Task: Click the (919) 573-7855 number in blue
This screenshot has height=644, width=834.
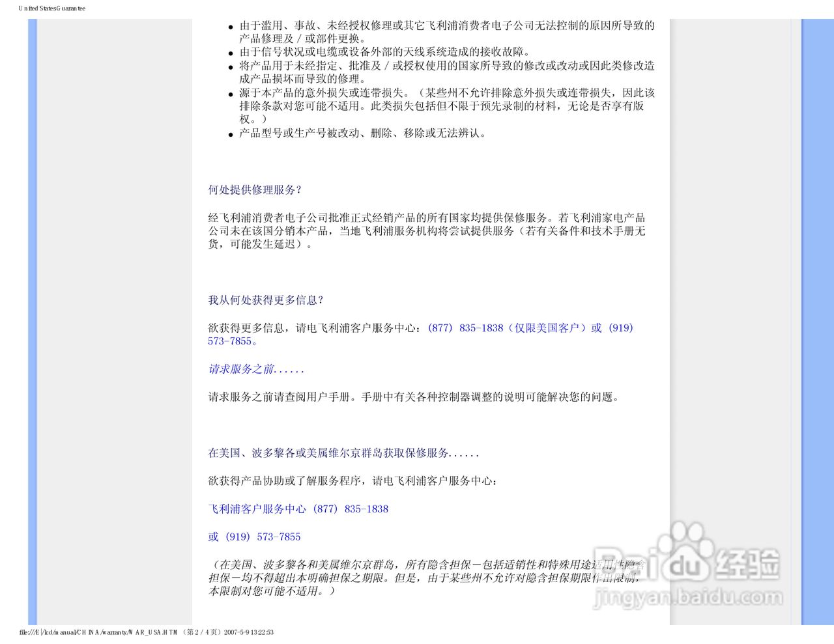Action: tap(620, 328)
